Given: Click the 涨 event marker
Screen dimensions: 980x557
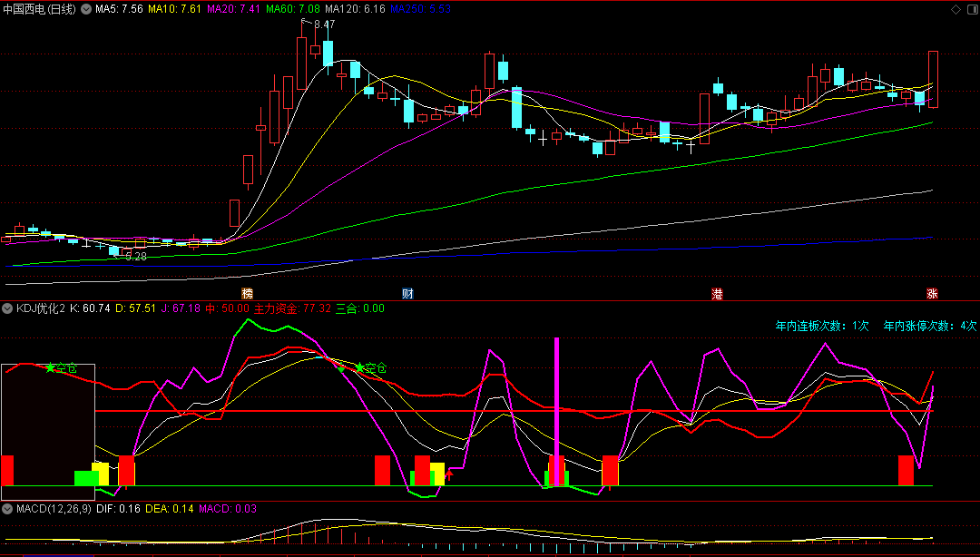Looking at the screenshot, I should point(933,294).
